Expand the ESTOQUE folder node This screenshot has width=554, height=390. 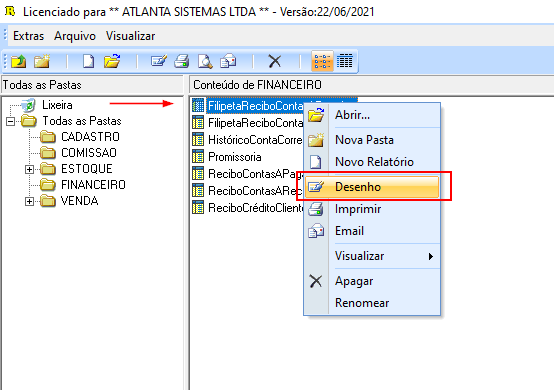tap(29, 170)
